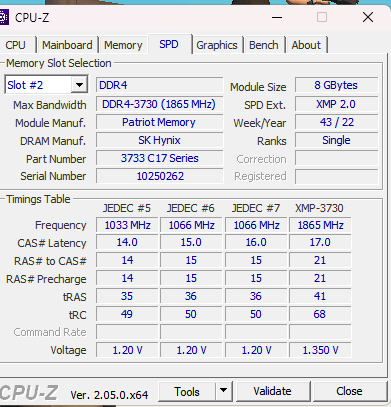This screenshot has width=391, height=407.
Task: Click the Max Bandwidth label
Action: click(50, 105)
